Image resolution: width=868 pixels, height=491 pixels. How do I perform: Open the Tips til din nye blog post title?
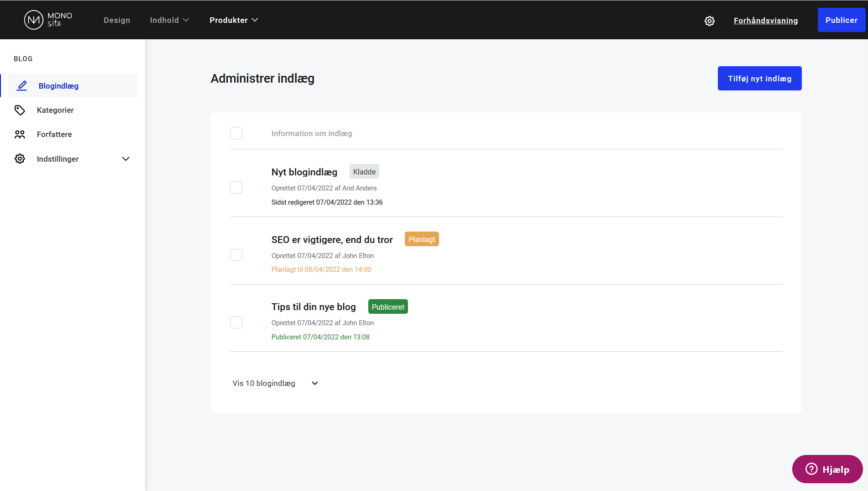click(314, 307)
